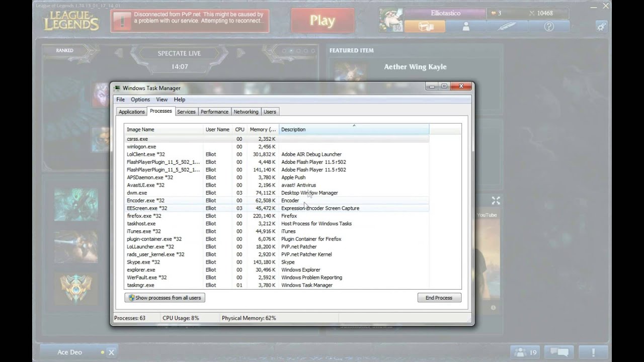644x362 pixels.
Task: Click previous arrow beside Spectate Live
Action: tap(119, 52)
